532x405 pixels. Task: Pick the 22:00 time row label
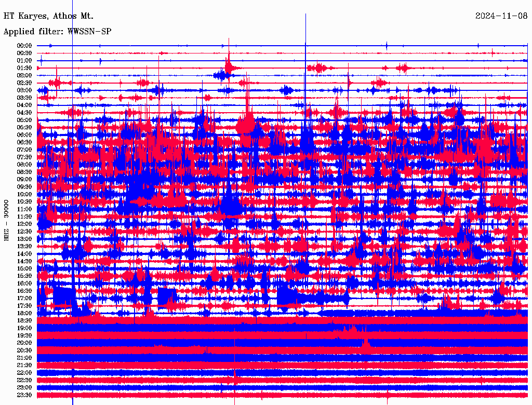[24, 373]
